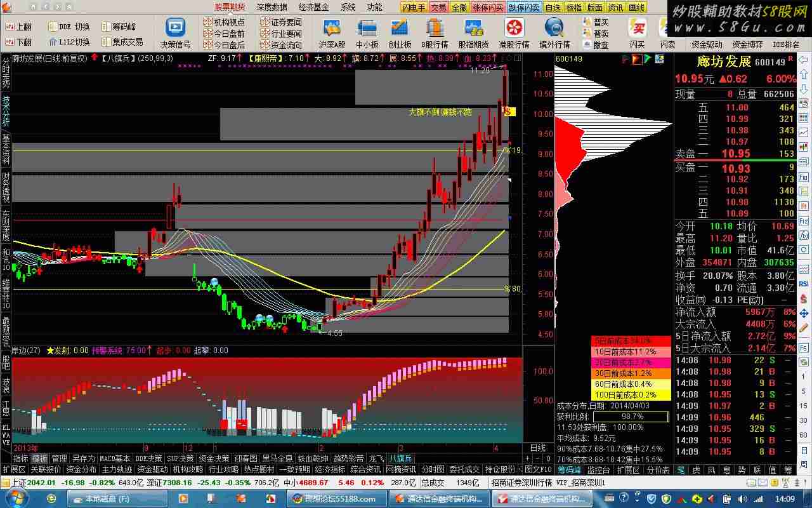
Task: Click the 下翻 page-down toolbar item
Action: pos(18,42)
